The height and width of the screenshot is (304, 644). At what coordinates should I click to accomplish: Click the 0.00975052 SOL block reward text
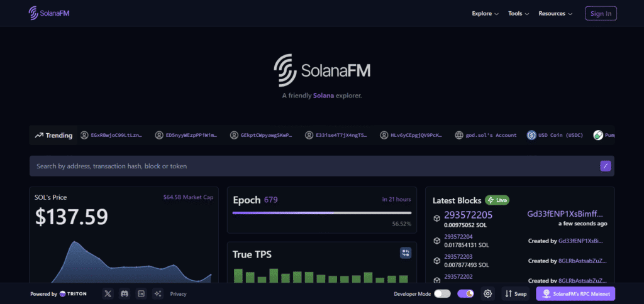point(465,225)
